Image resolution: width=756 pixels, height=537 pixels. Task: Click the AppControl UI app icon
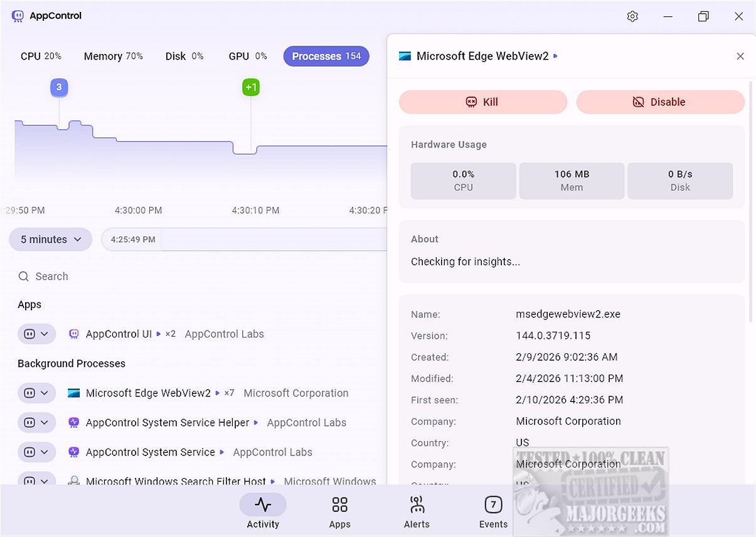click(74, 334)
